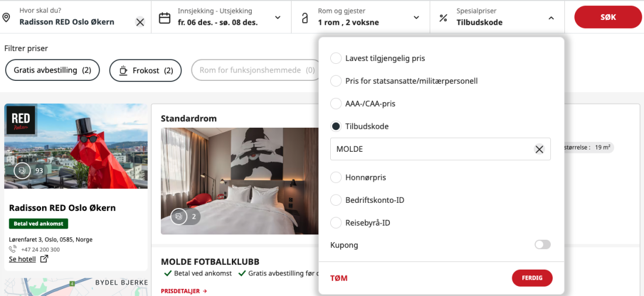Clear the Radisson RED Oslo Økern destination
This screenshot has width=644, height=296.
(140, 22)
